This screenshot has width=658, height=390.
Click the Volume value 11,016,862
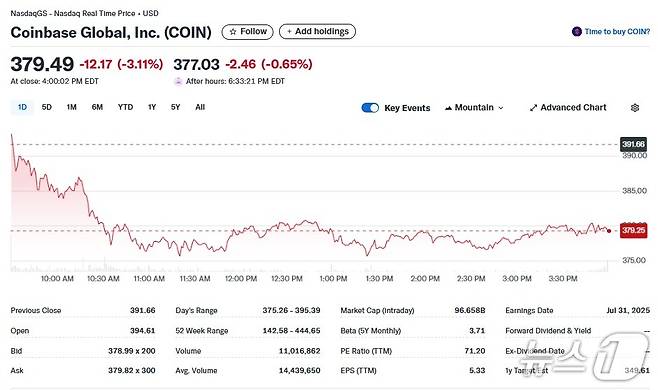299,351
